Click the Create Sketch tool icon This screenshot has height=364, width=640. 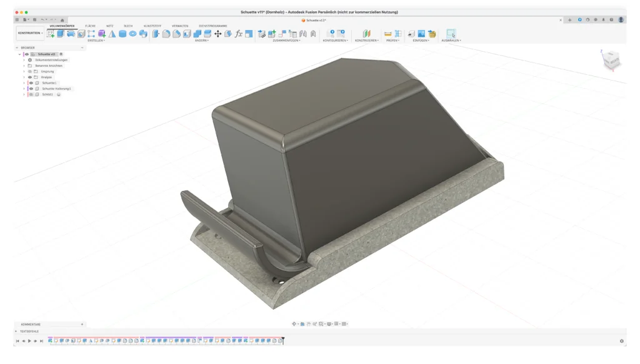pyautogui.click(x=51, y=34)
